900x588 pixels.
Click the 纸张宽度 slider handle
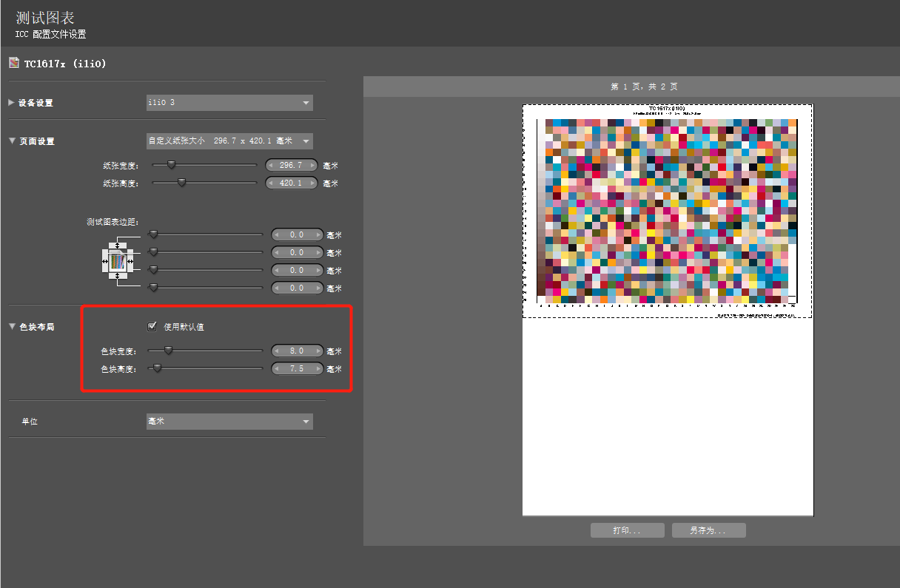[171, 165]
